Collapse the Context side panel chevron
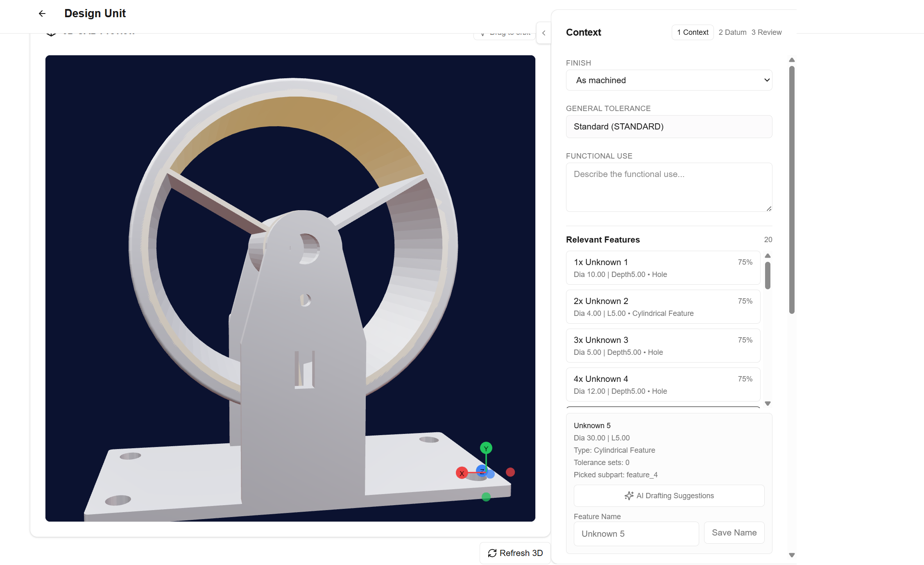 [544, 33]
